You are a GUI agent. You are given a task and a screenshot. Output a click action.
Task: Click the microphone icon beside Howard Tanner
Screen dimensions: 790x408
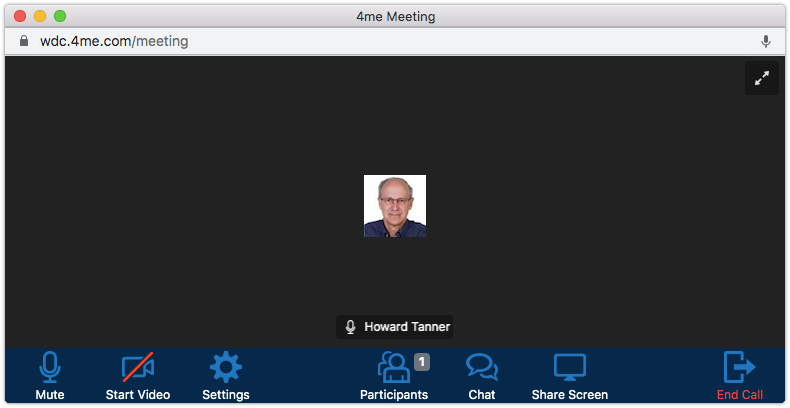350,327
